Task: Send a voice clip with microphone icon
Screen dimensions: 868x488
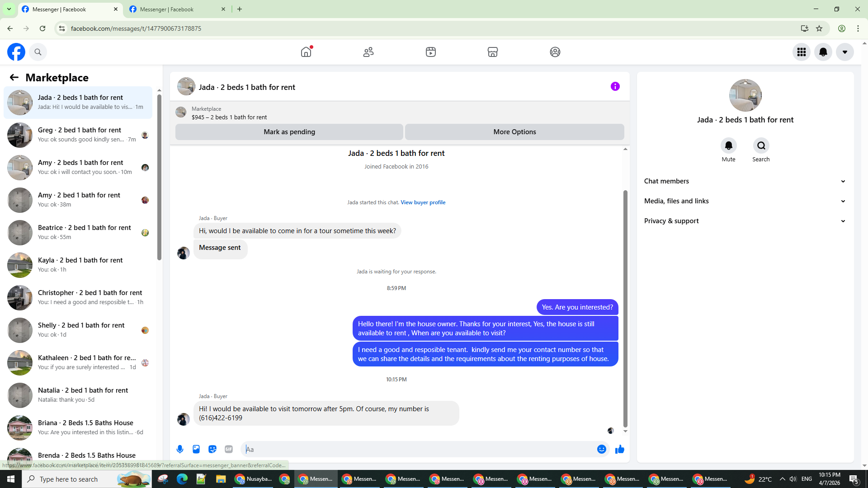Action: (180, 449)
